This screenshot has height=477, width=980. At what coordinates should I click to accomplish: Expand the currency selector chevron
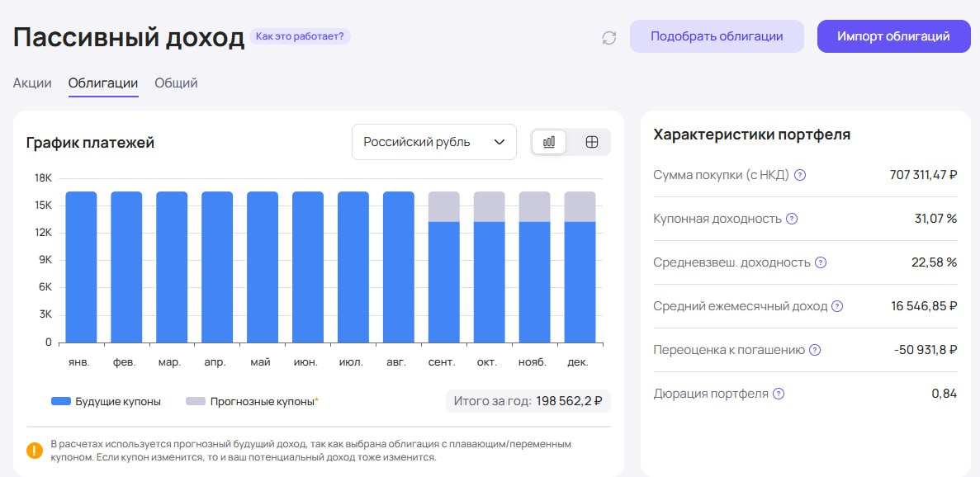click(x=499, y=142)
